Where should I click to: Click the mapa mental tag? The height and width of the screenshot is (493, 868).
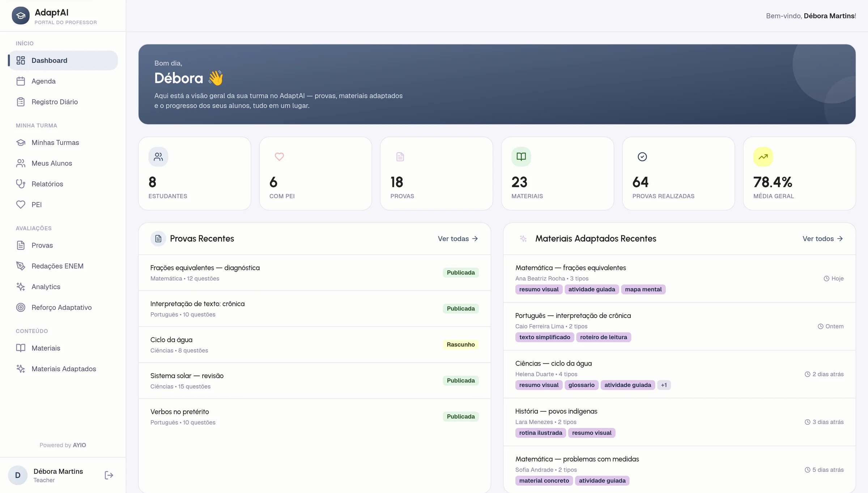point(643,290)
